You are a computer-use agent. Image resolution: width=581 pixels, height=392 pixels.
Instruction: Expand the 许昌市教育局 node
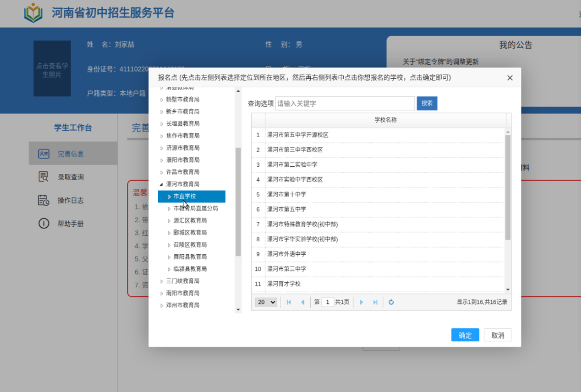coord(162,172)
